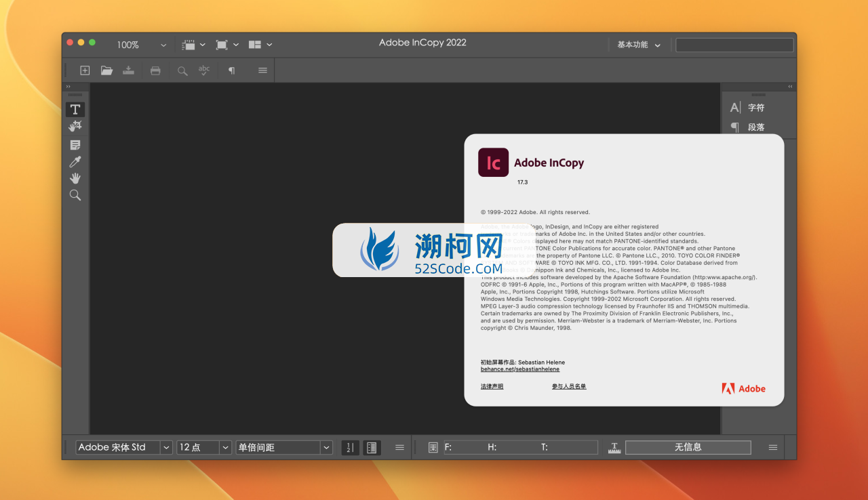Screen dimensions: 868x500
Task: Click the Find magnifier in toolbar
Action: pyautogui.click(x=182, y=70)
